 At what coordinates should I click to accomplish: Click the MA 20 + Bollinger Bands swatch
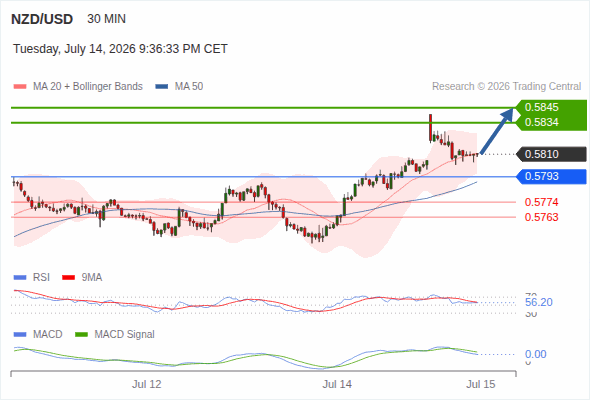(x=20, y=87)
